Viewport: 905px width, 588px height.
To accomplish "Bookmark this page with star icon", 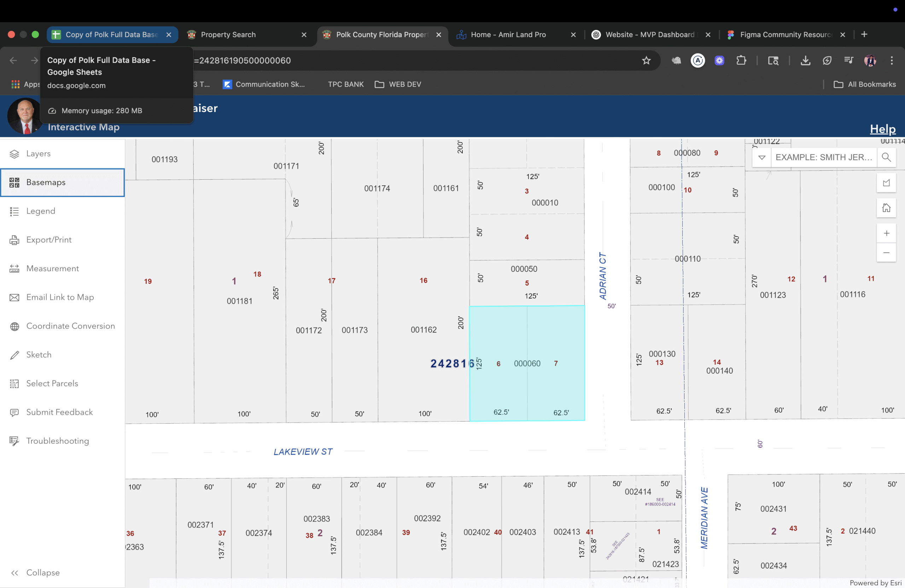I will [x=646, y=60].
